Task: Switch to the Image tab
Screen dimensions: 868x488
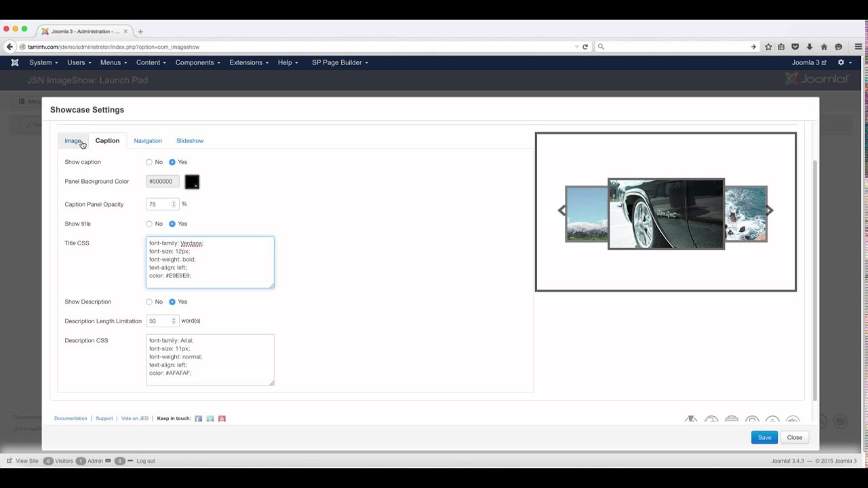Action: coord(73,141)
